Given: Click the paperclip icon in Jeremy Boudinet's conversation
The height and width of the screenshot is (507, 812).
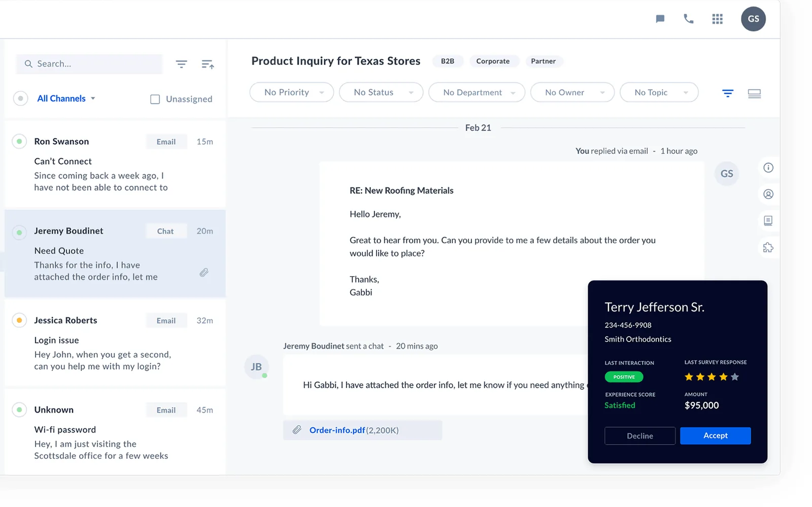Looking at the screenshot, I should coord(204,273).
